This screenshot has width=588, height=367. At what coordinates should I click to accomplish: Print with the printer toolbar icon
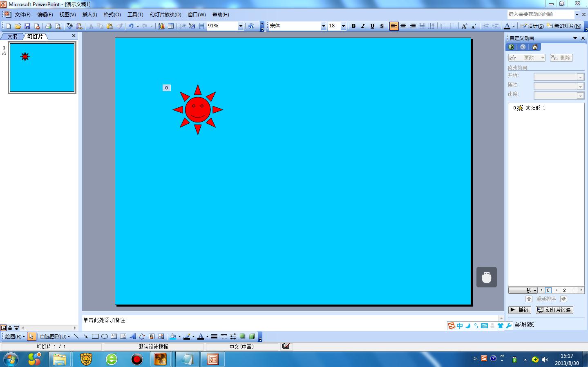click(48, 26)
